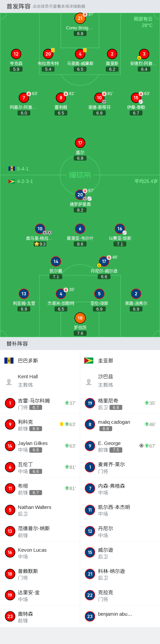Click the 6.8 rating badge under 盖尔

(80, 158)
